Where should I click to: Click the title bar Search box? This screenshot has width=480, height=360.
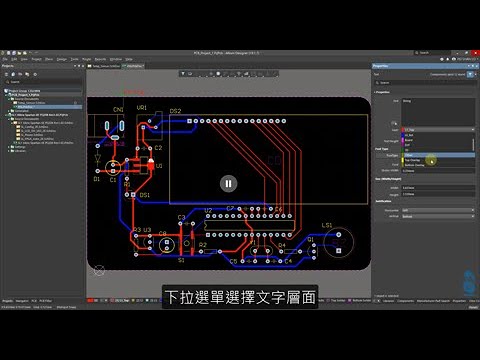click(431, 53)
